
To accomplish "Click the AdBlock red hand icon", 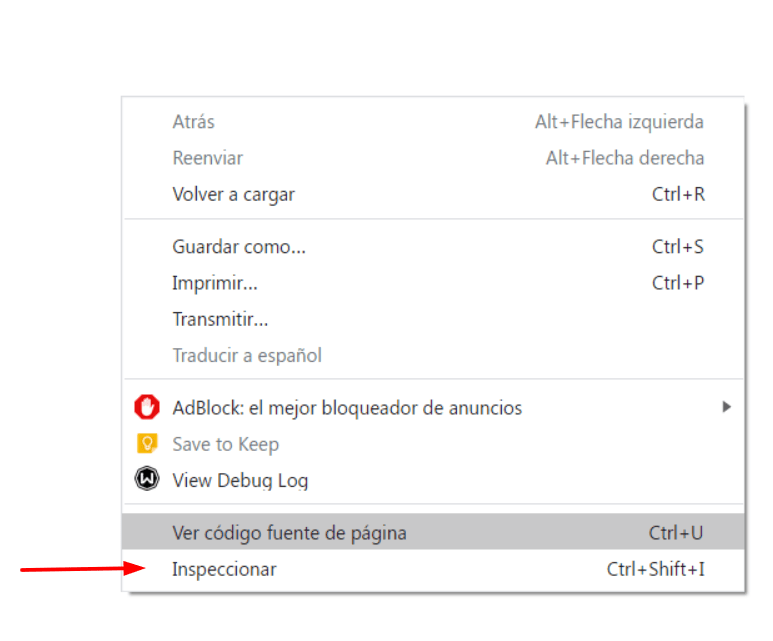I will pyautogui.click(x=147, y=407).
